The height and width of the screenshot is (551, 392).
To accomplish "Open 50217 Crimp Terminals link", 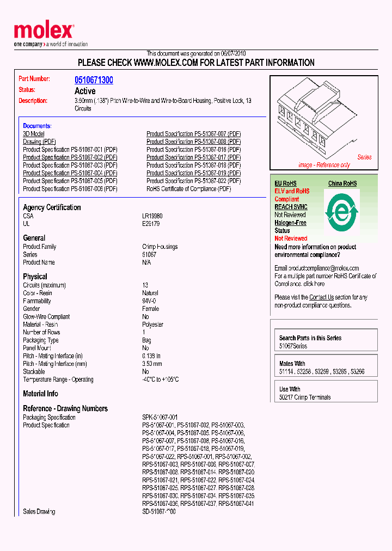I will [x=305, y=397].
